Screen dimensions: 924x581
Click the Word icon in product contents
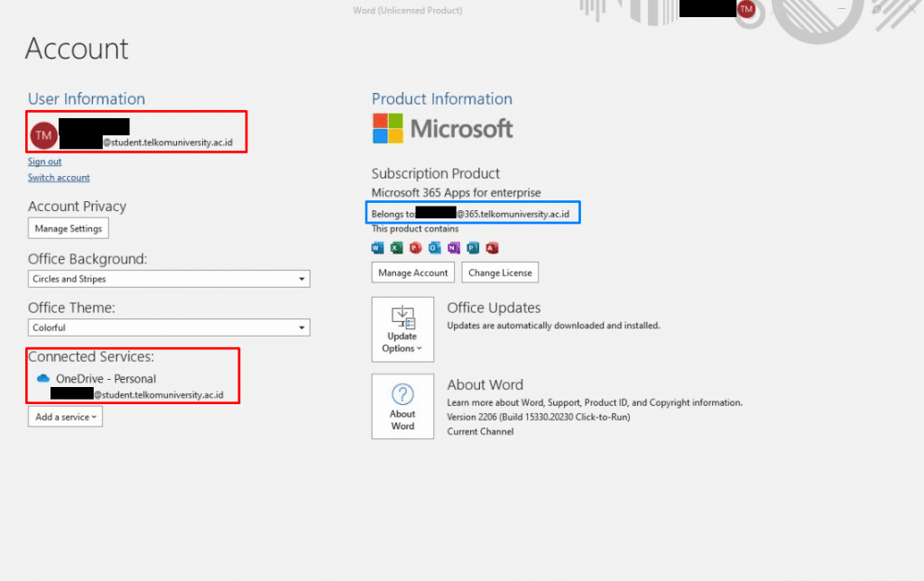point(378,248)
